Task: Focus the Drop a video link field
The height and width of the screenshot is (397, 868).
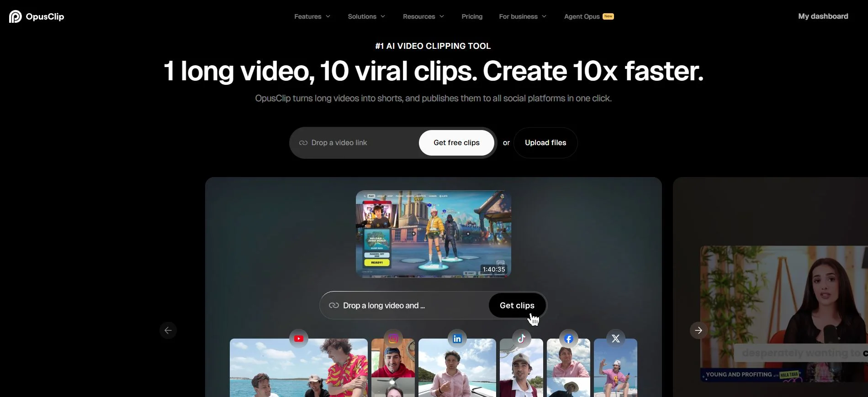Action: point(356,143)
